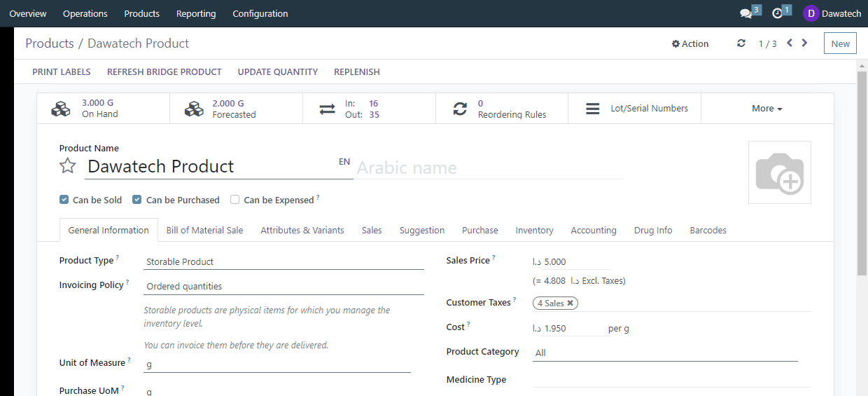Click the Sales Price input field
Screen dimensions: 868x396
pos(577,261)
